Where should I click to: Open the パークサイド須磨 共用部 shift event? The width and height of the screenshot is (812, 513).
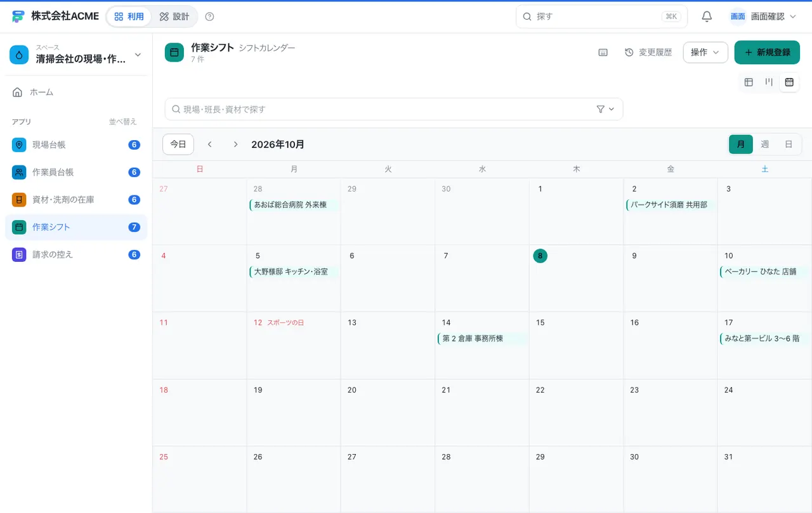pyautogui.click(x=670, y=205)
